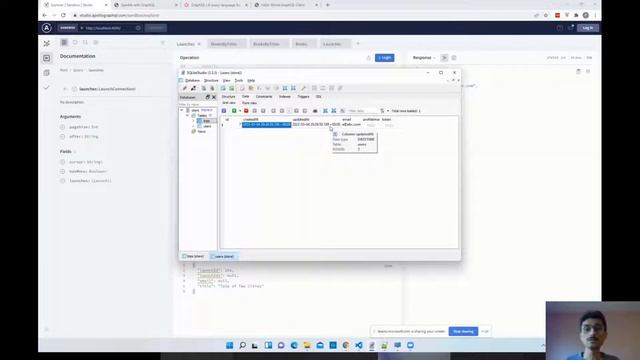Screen dimensions: 640x360
Task: Click the Log In button in Apollo header
Action: (588, 28)
